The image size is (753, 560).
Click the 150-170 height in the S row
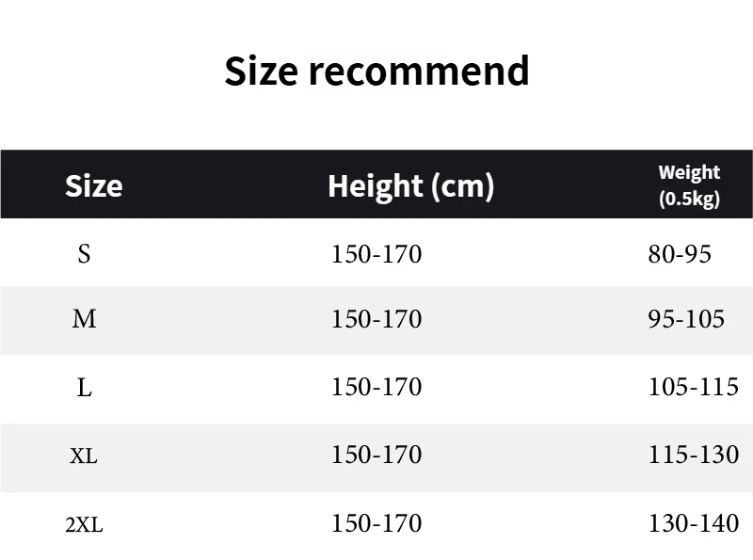[x=376, y=254]
